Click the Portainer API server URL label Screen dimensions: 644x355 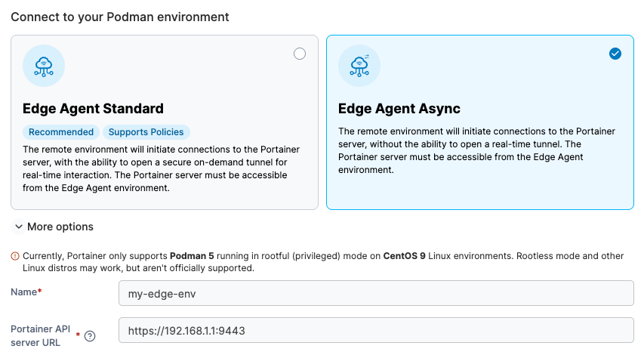click(x=41, y=335)
